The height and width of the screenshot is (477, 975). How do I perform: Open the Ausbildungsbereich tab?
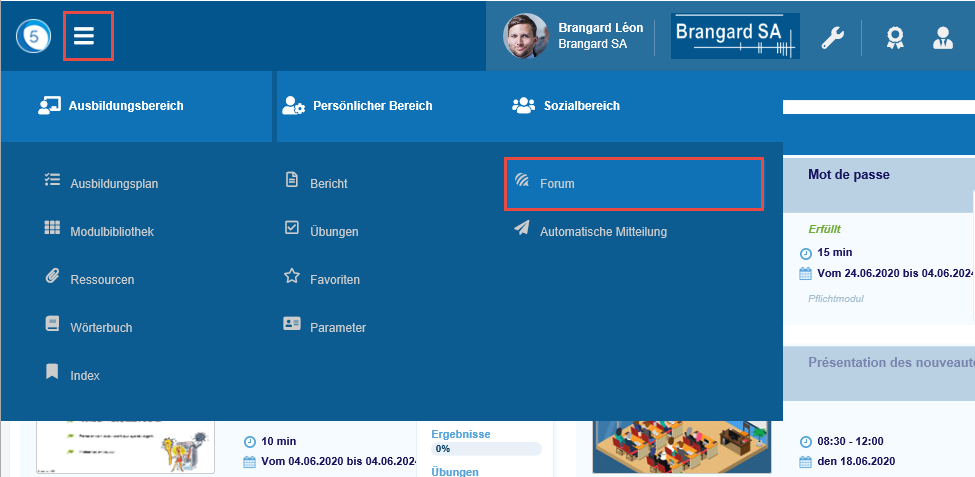(125, 105)
